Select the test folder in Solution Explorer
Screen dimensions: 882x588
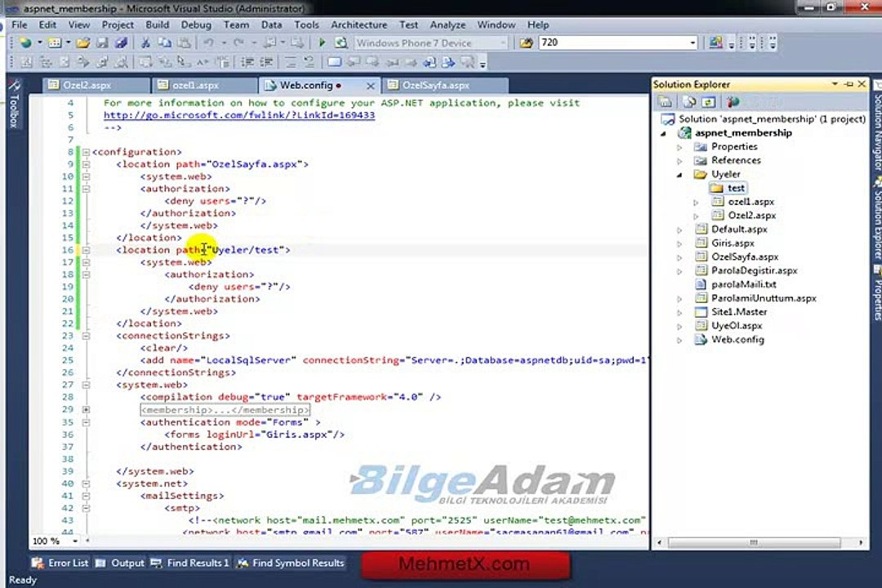(736, 188)
